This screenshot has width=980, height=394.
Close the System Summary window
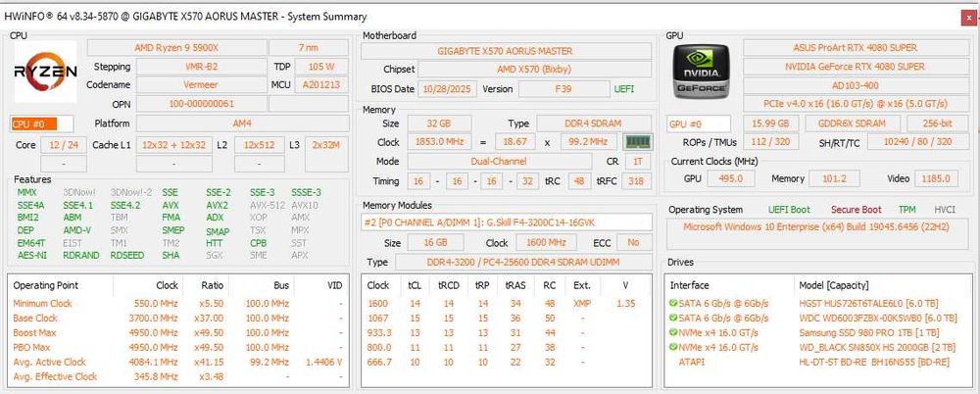click(969, 18)
